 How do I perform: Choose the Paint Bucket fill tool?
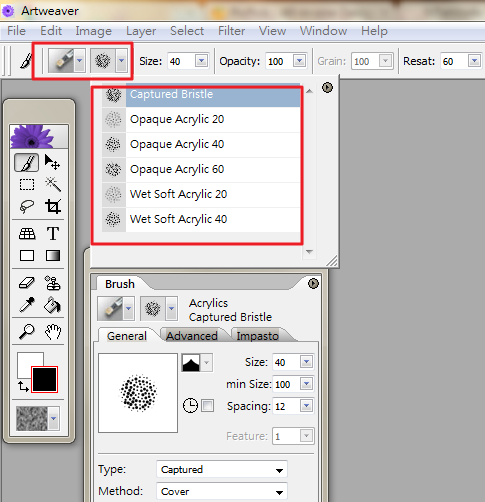pyautogui.click(x=53, y=305)
